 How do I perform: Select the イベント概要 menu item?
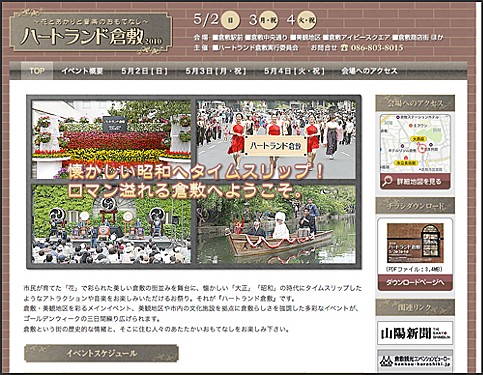(82, 71)
